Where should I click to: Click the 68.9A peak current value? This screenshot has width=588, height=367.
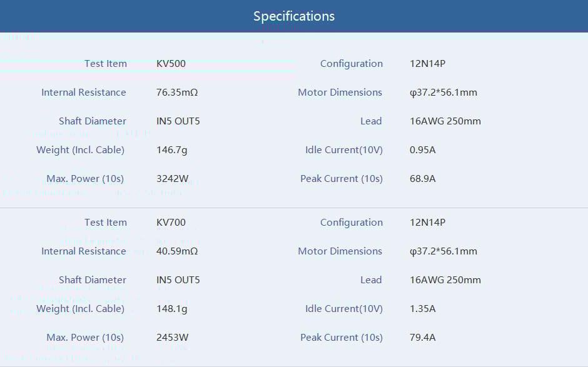[x=422, y=179]
